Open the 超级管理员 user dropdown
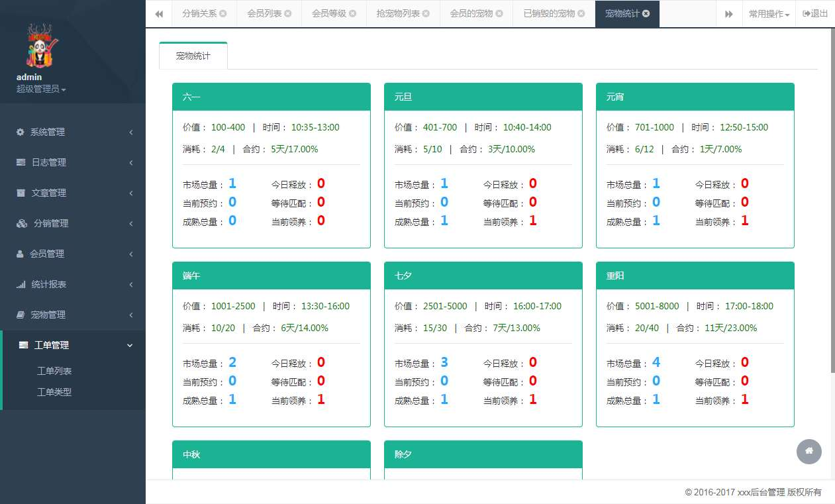The height and width of the screenshot is (504, 835). tap(41, 89)
